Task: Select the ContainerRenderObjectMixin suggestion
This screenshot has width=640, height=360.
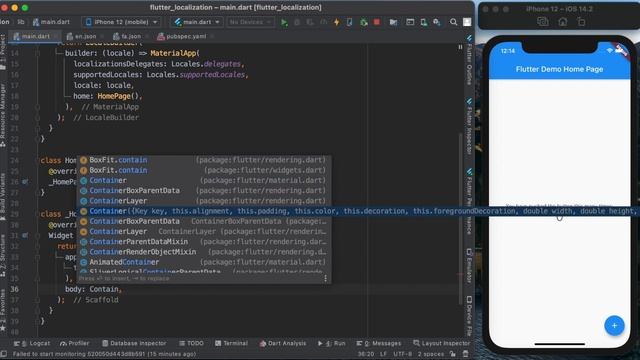Action: pyautogui.click(x=204, y=252)
